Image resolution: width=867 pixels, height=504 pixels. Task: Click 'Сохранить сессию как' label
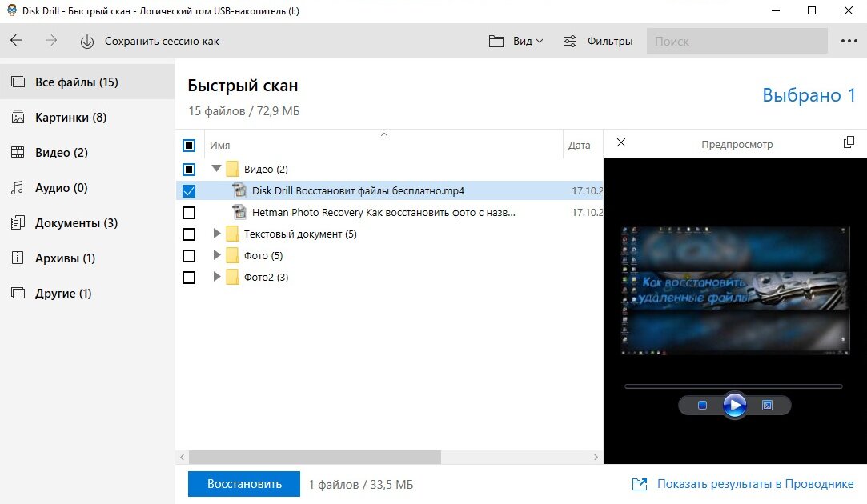(x=162, y=42)
